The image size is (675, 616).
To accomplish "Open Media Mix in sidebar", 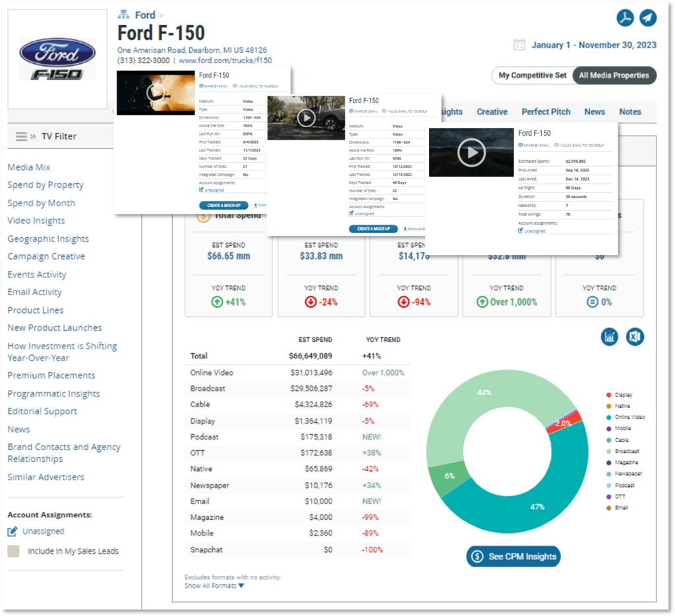I will 29,167.
